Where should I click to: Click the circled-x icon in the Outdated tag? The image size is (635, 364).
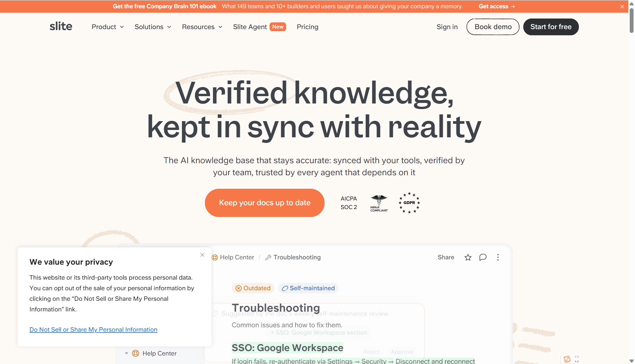(238, 288)
